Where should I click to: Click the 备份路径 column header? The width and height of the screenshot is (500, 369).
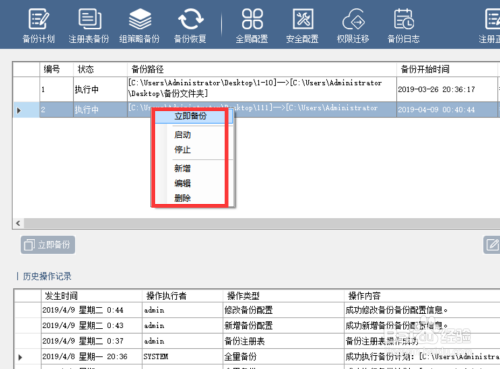[262, 69]
